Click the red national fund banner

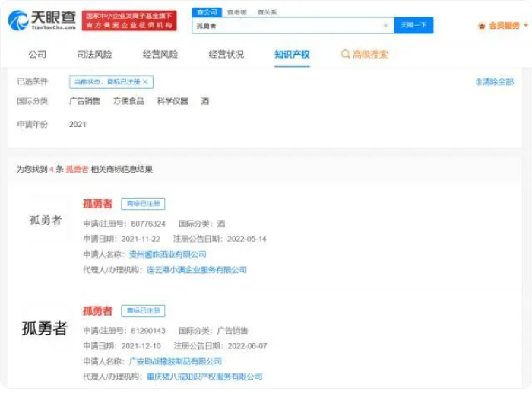pyautogui.click(x=129, y=21)
